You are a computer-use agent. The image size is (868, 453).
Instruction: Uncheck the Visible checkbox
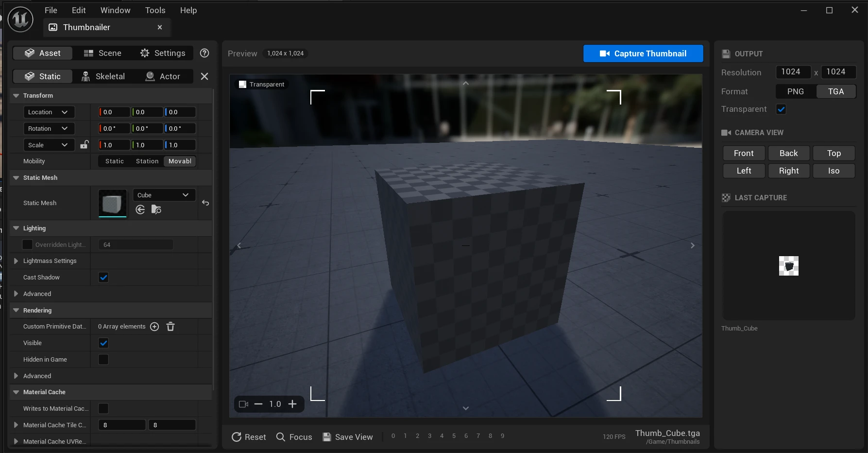tap(103, 343)
